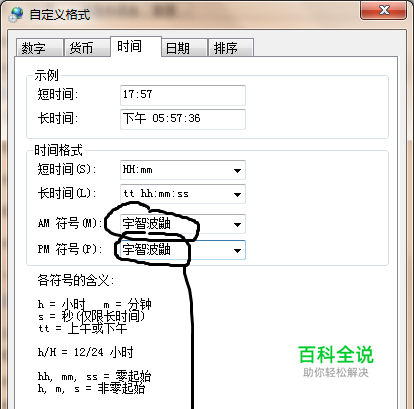Screen dimensions: 414x409
Task: Click the 'h, m, s = 非零起始' text
Action: tap(91, 388)
